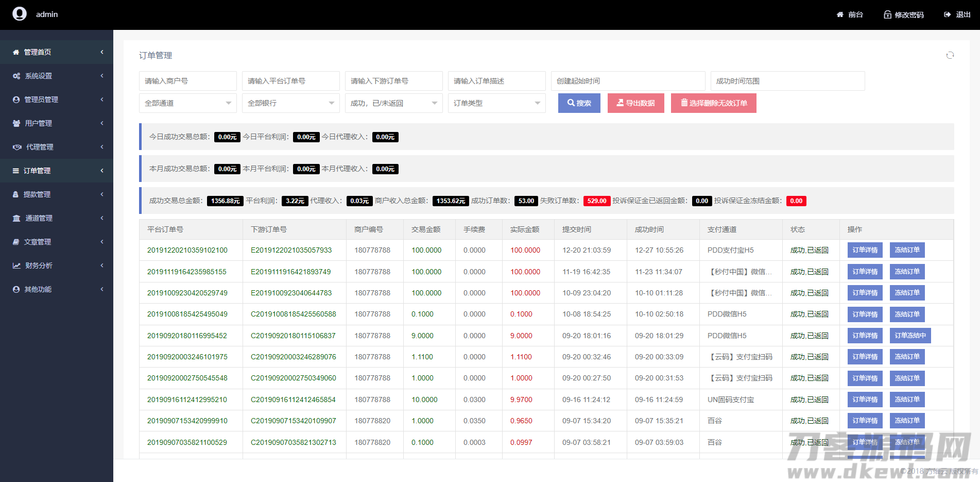This screenshot has height=482, width=980.
Task: Open the 全部银行 bank dropdown
Action: tap(290, 103)
